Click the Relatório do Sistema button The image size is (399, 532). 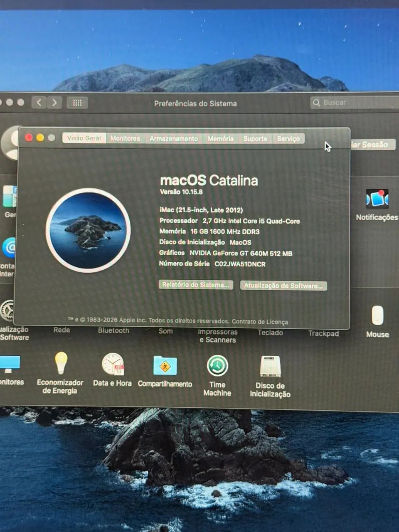point(196,285)
